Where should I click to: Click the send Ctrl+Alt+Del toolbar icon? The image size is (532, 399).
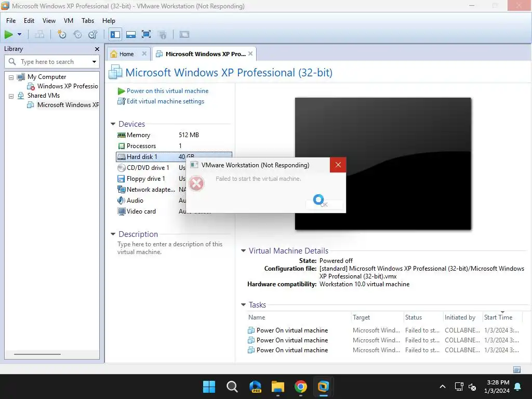point(39,34)
